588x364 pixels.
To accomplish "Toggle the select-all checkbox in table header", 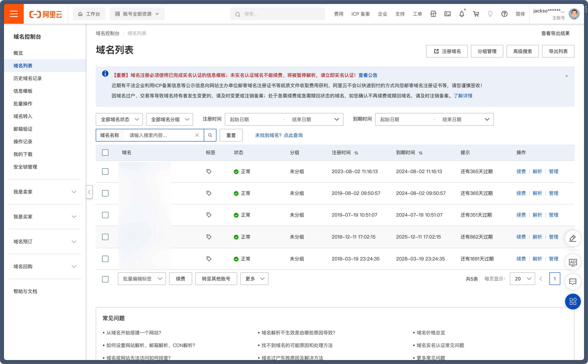I will tap(105, 153).
